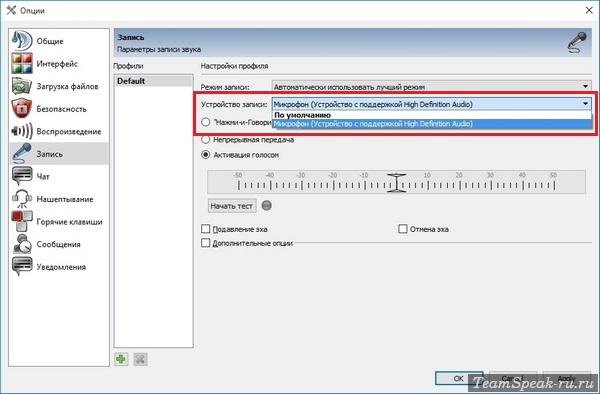Click the Загрузка файлов label
The height and width of the screenshot is (394, 600).
click(x=67, y=86)
